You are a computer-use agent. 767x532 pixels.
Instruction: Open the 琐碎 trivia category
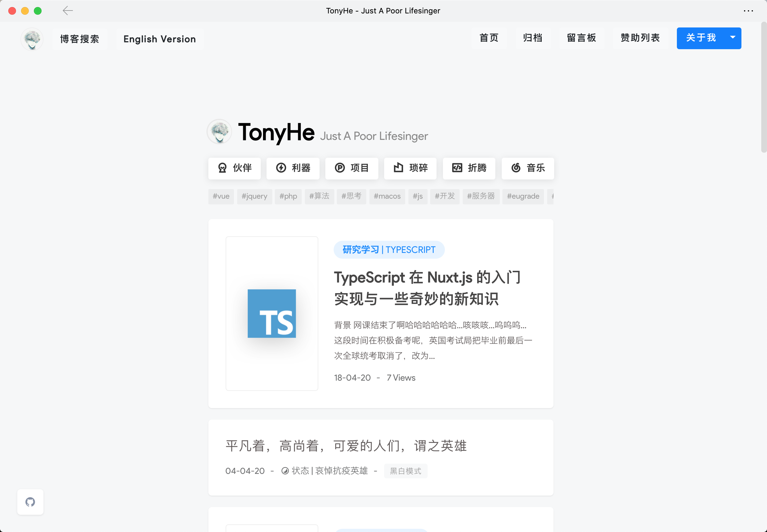pos(410,168)
